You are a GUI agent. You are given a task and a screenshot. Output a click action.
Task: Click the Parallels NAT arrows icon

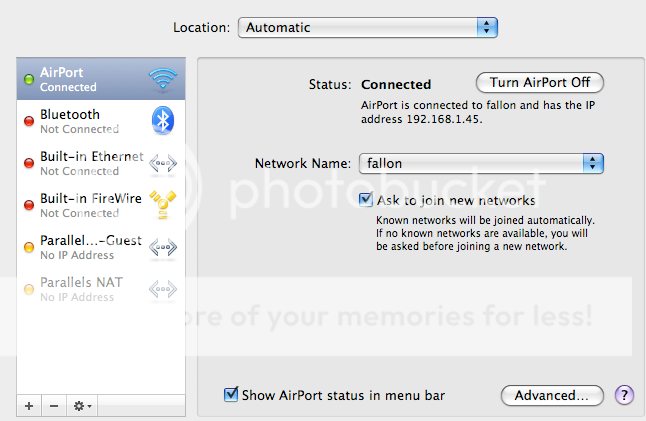(x=163, y=289)
